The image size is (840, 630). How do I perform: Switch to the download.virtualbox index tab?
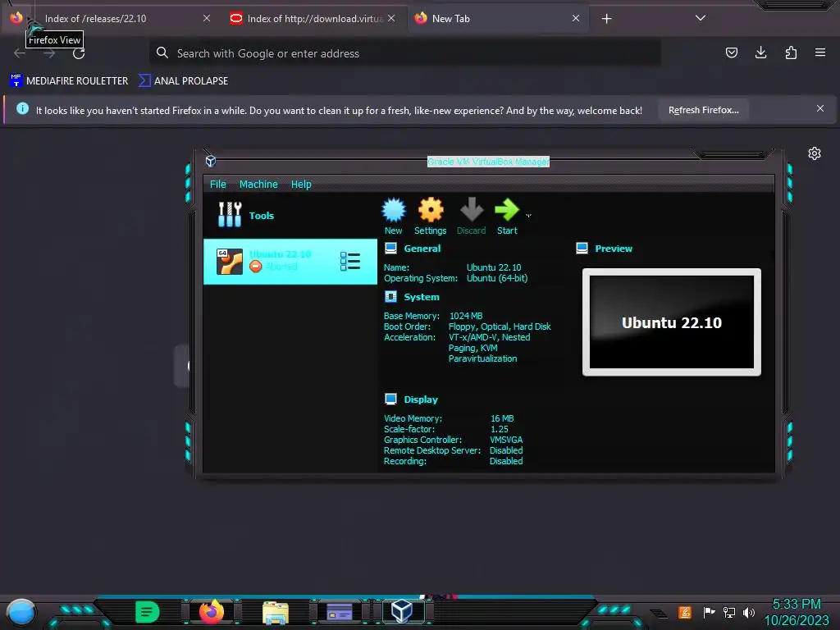314,19
